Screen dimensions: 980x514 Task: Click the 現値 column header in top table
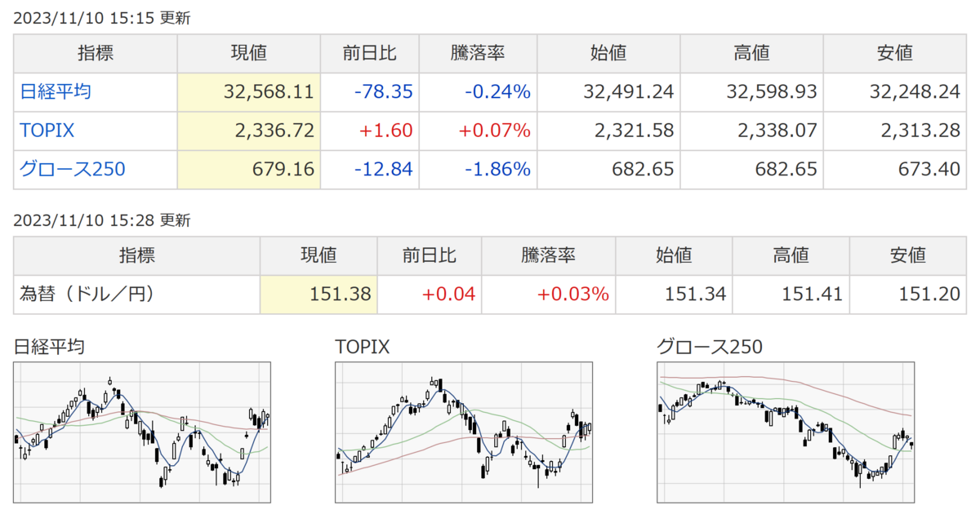(x=248, y=54)
